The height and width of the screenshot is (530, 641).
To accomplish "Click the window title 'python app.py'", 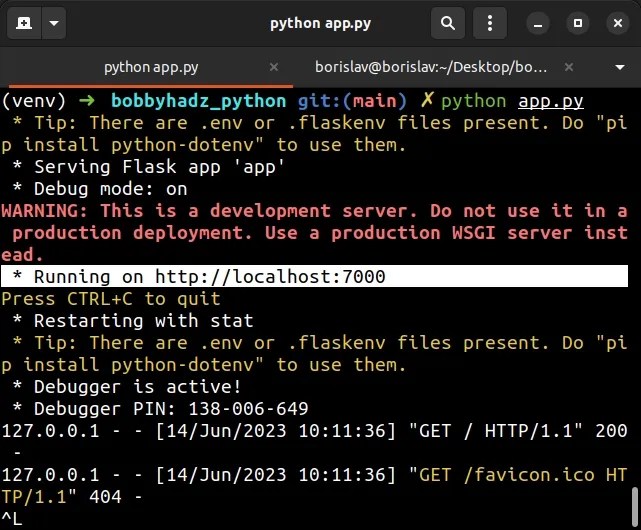I will (320, 23).
